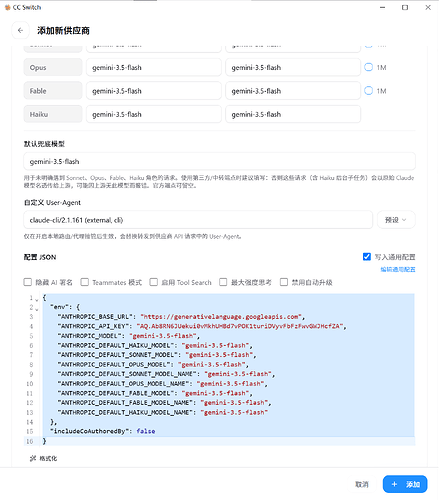Image resolution: width=439 pixels, height=500 pixels.
Task: Open the 预设 User-Agent dropdown
Action: click(x=396, y=220)
